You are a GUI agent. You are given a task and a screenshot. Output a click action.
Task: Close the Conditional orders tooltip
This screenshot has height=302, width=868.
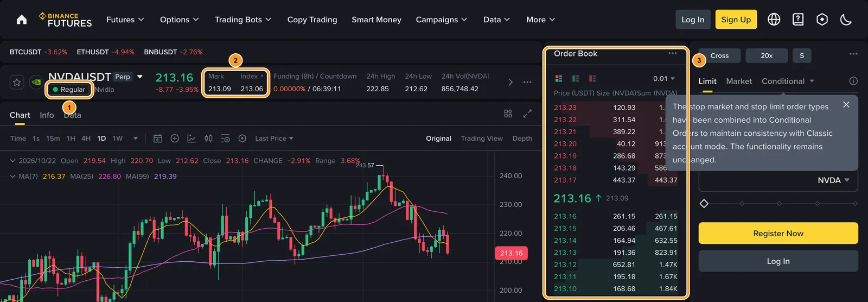point(846,104)
